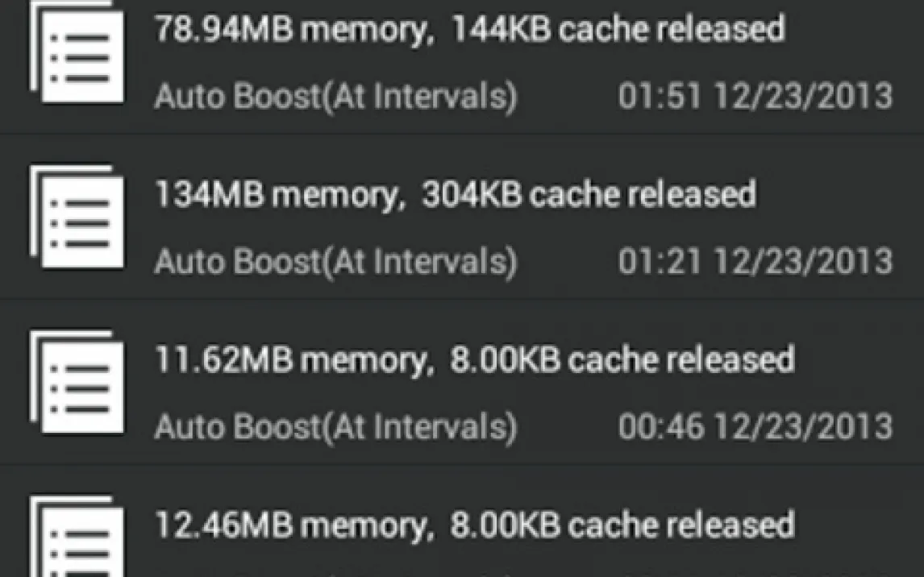Viewport: 924px width, 577px height.
Task: Click the 01:21 time value
Action: pos(660,262)
